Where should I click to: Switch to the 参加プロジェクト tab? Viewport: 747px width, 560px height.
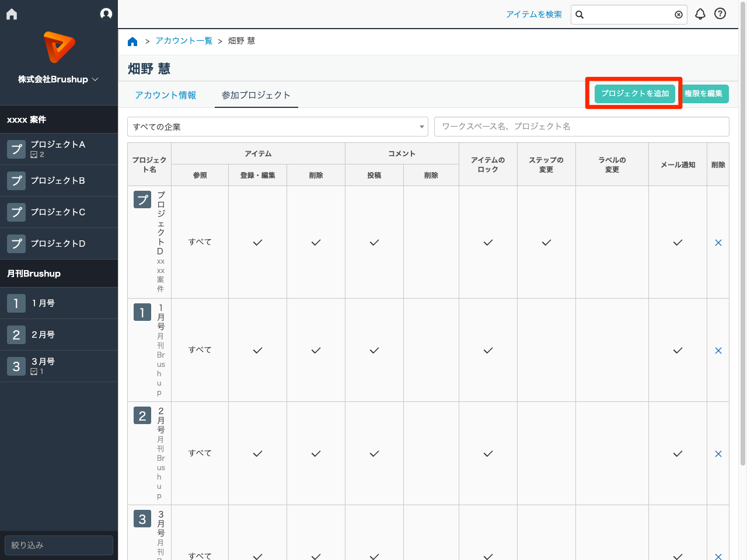click(256, 95)
